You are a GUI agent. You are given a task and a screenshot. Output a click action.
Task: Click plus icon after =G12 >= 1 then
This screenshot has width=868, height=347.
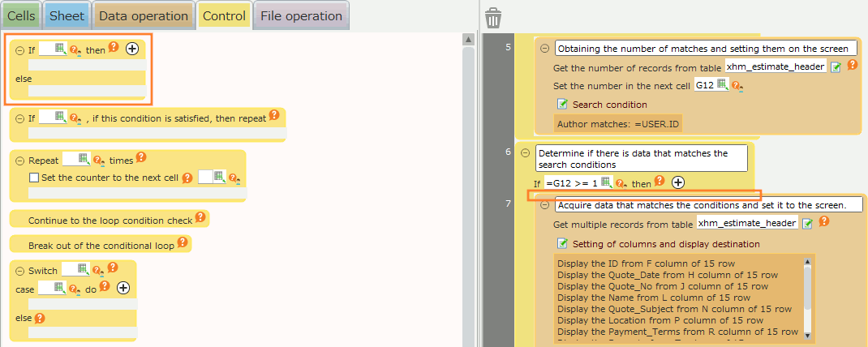click(679, 183)
